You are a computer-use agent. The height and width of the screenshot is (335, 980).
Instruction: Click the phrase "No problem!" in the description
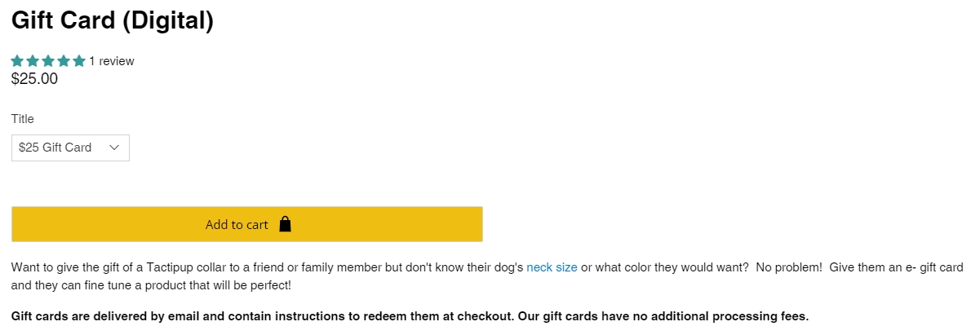point(789,267)
